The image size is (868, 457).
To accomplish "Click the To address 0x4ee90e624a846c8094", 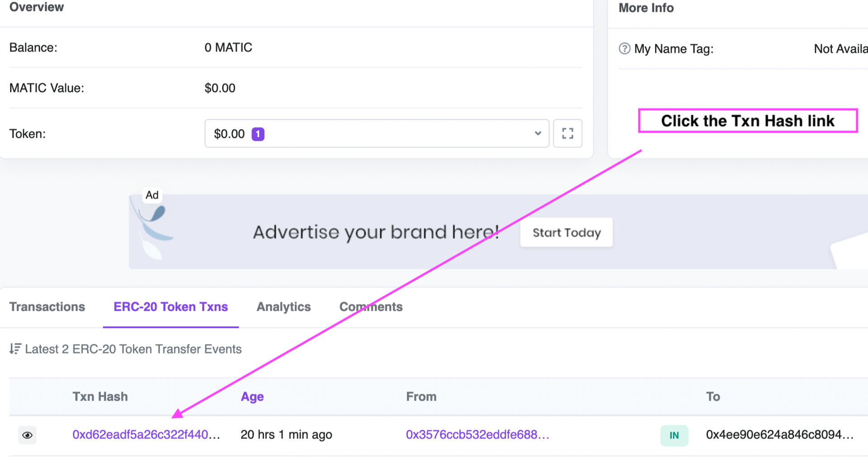I will 779,435.
